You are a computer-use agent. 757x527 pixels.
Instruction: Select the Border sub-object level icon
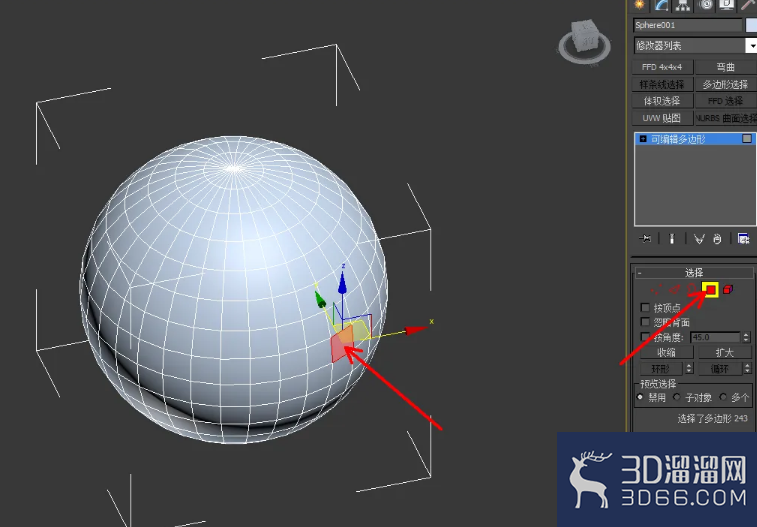(692, 290)
